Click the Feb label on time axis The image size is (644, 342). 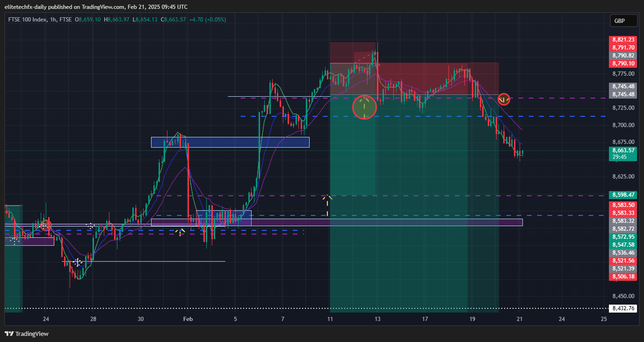pos(188,319)
